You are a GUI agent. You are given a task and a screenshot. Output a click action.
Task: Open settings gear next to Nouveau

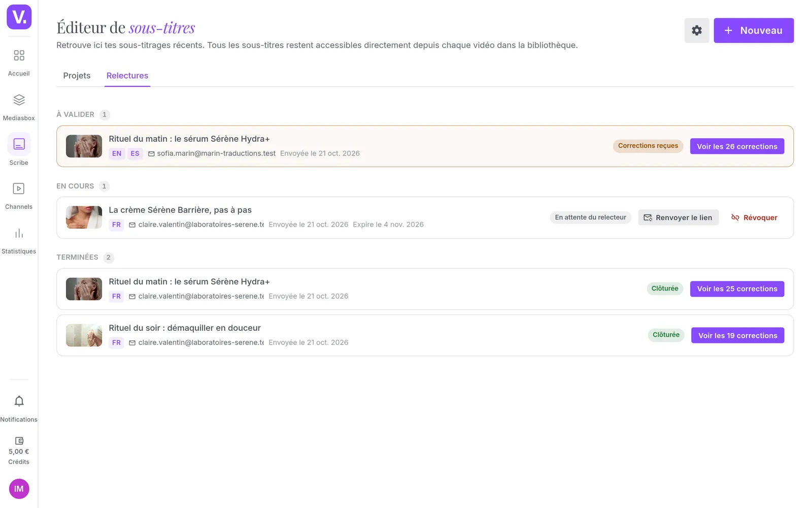[696, 30]
